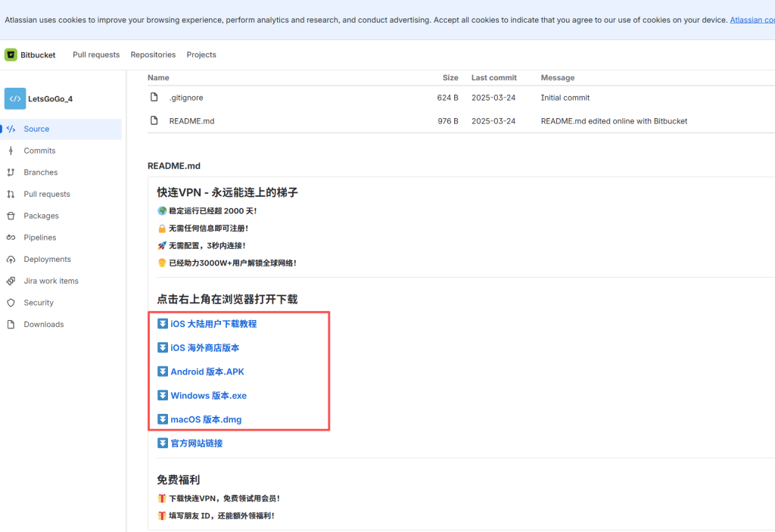Open the macOS 版本.dmg link
Screen dimensions: 775x532
[x=206, y=419]
